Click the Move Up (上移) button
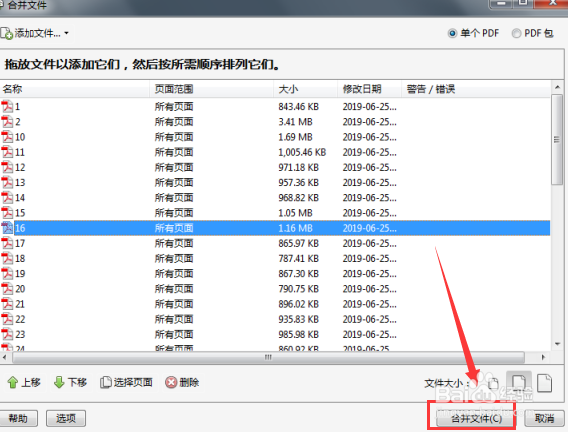The height and width of the screenshot is (432, 568). coord(24,382)
